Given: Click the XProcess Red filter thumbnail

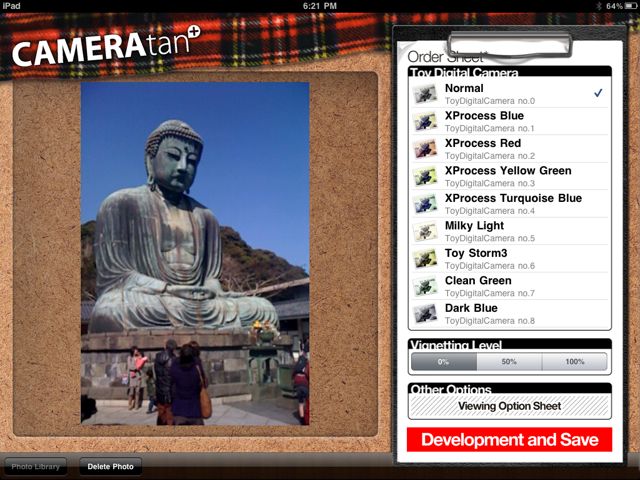Looking at the screenshot, I should tap(425, 149).
